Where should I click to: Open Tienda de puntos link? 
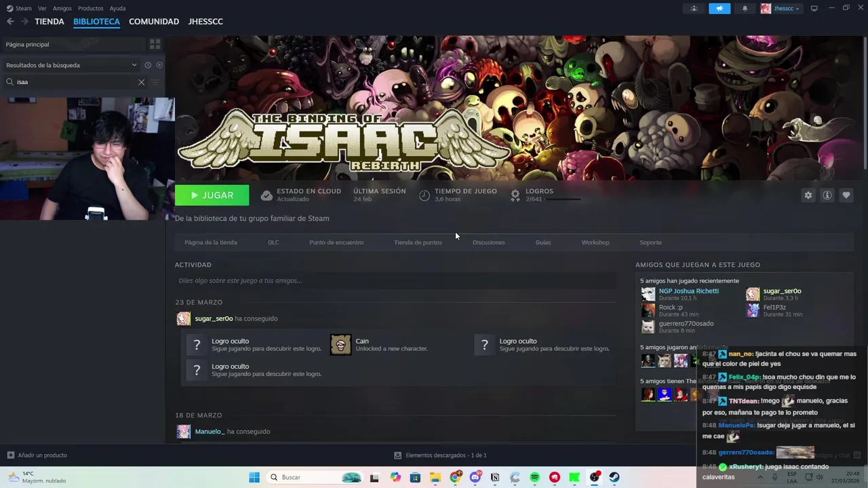(x=418, y=242)
